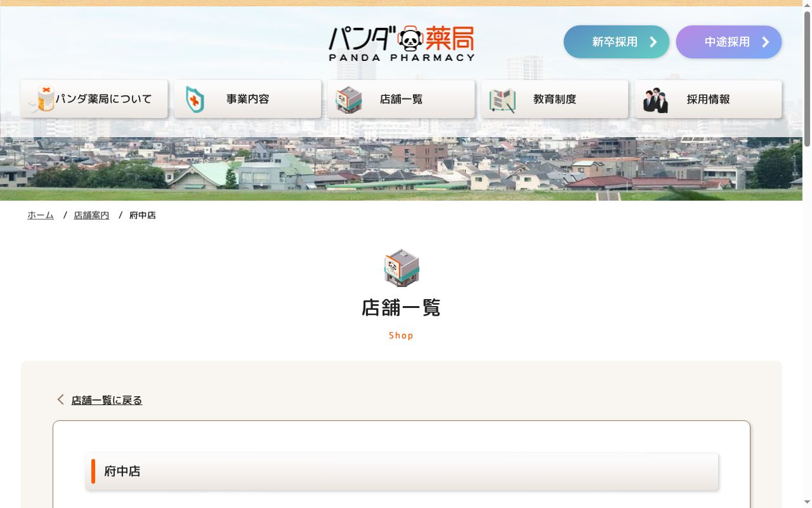Open the 事業内容 menu item
Viewport: 812px width, 508px height.
247,99
